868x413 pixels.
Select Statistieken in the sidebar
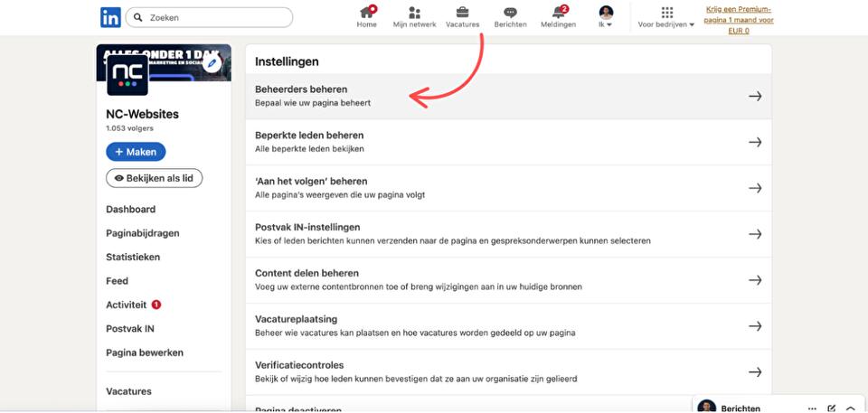click(133, 258)
